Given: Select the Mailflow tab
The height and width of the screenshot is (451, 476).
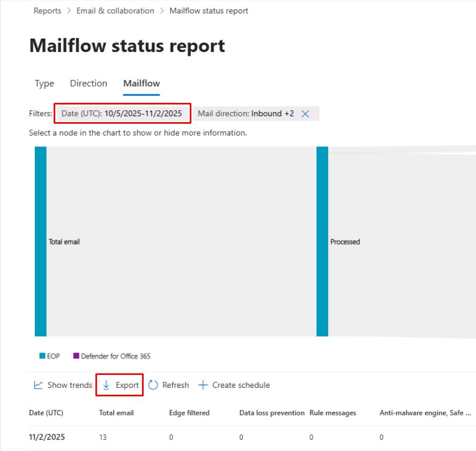Looking at the screenshot, I should point(142,84).
